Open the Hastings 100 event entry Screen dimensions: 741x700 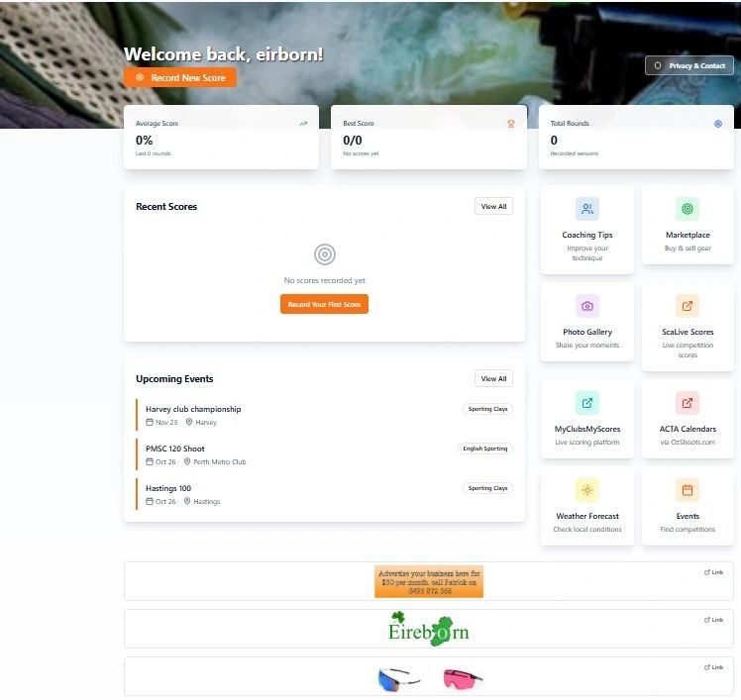click(168, 488)
